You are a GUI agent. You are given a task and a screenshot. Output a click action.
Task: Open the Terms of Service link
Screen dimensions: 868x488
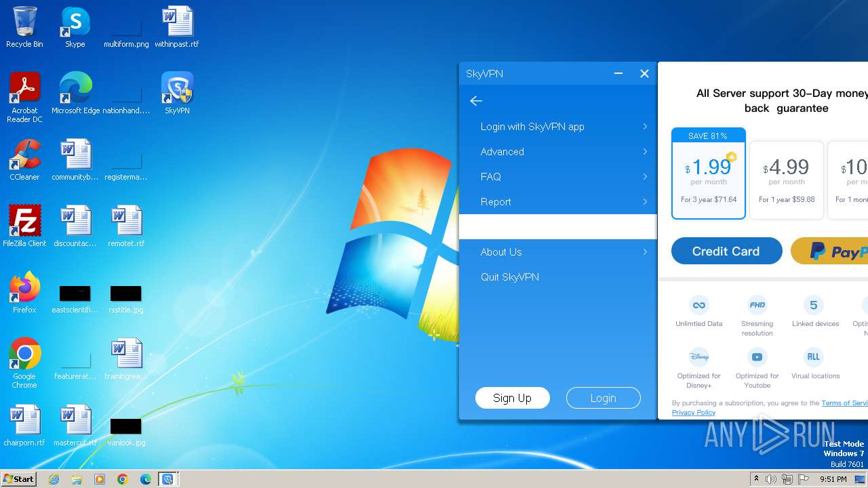(845, 403)
